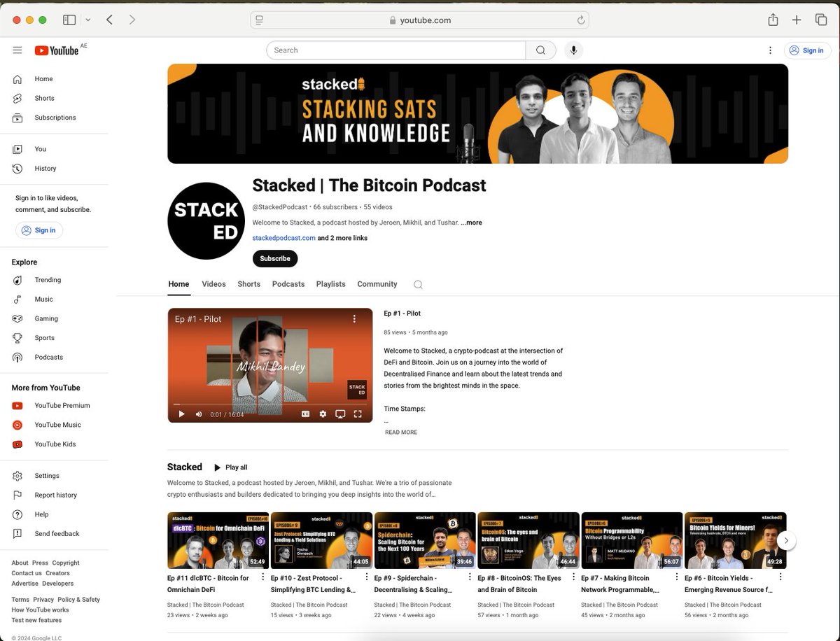Switch to the Videos tab
840x641 pixels.
click(213, 284)
